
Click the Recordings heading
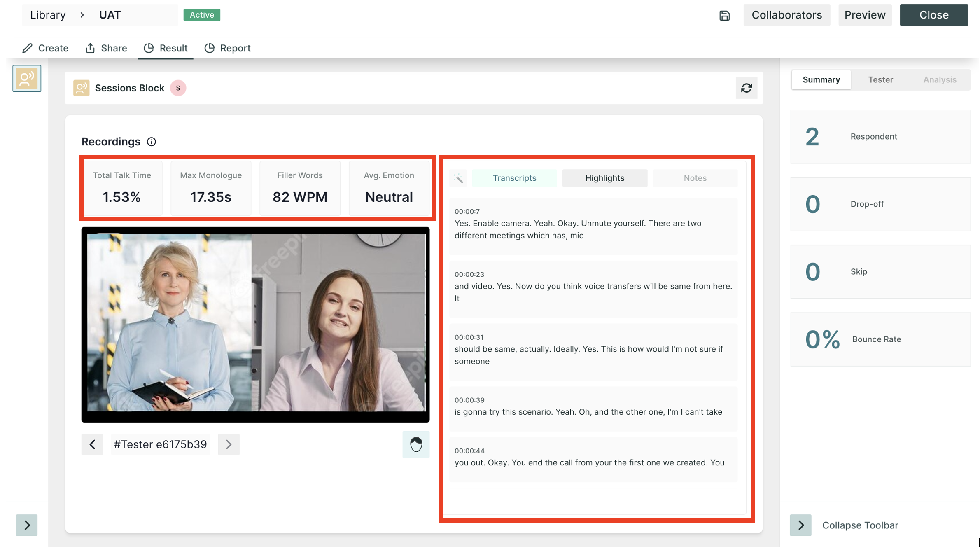pos(111,142)
